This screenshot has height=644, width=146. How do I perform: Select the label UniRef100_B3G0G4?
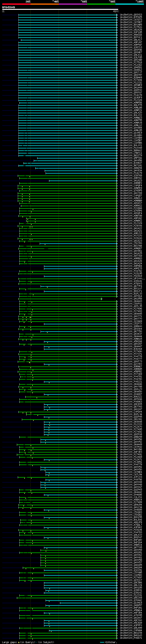coord(131,349)
